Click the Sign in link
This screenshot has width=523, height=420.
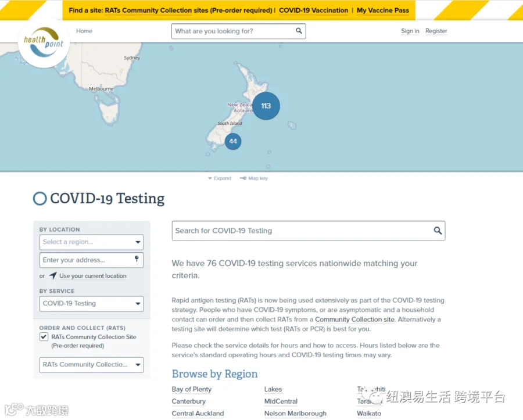(410, 31)
